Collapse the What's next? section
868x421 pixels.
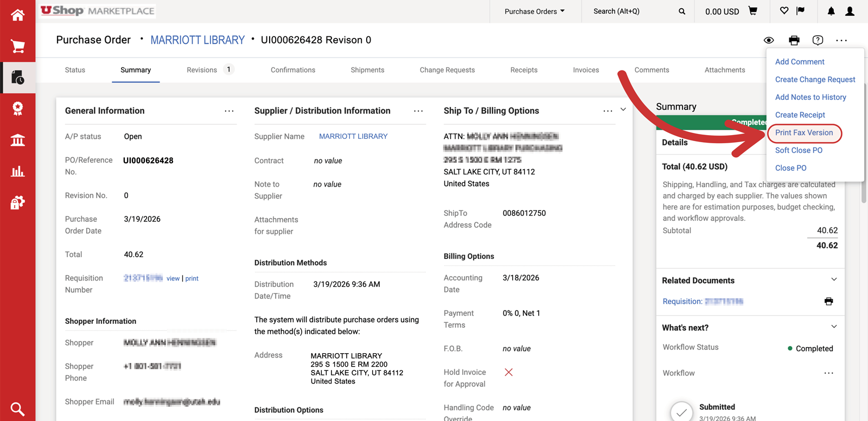point(834,327)
